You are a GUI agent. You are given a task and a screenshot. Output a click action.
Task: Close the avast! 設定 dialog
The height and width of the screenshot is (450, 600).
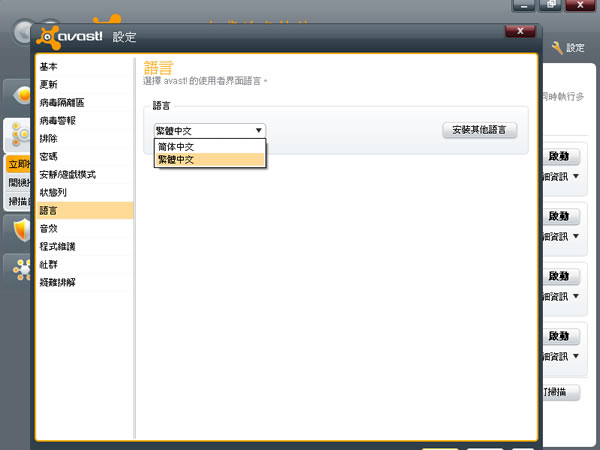pos(520,31)
